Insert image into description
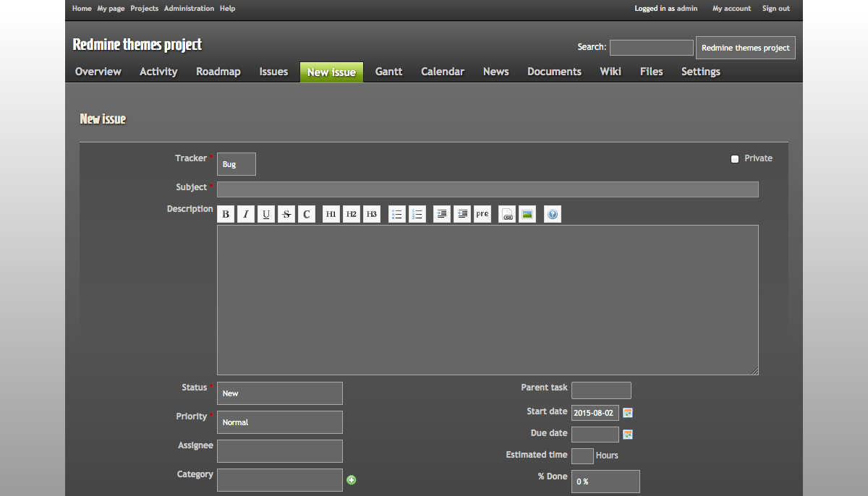This screenshot has height=496, width=868. click(x=527, y=214)
